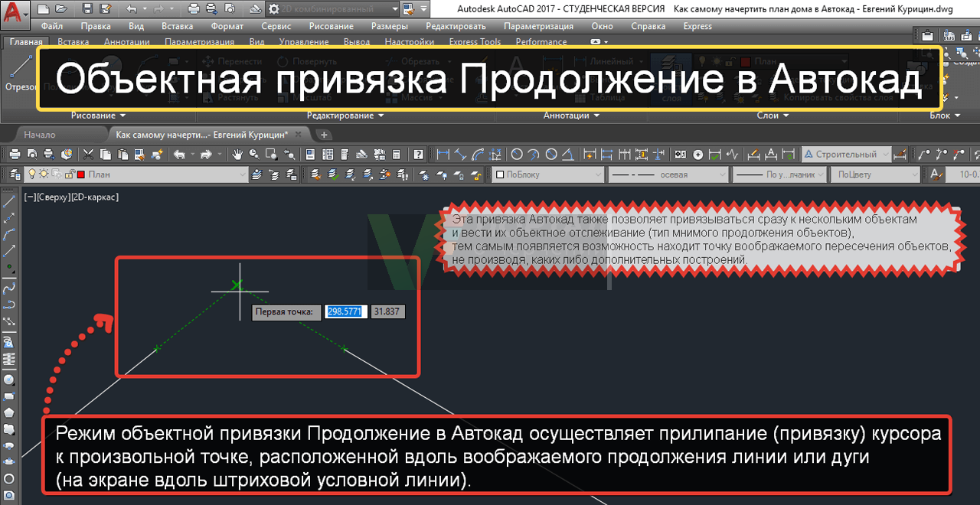This screenshot has height=505, width=980.
Task: Click the Zoom Realtime magnifier icon
Action: [254, 154]
